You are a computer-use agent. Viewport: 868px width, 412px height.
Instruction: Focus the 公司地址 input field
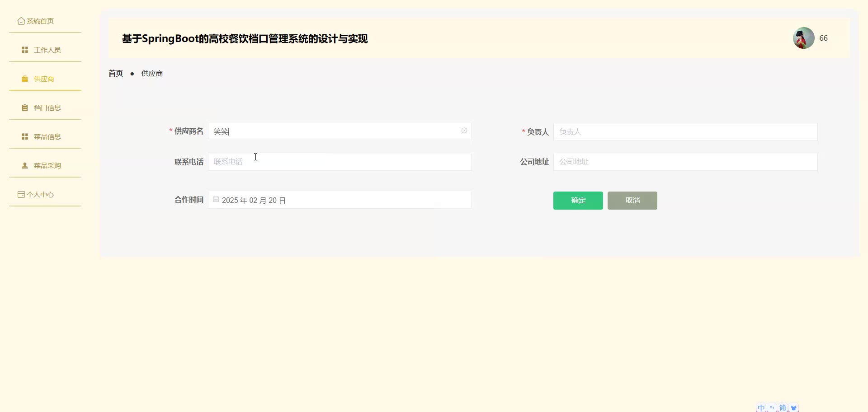[x=685, y=162]
